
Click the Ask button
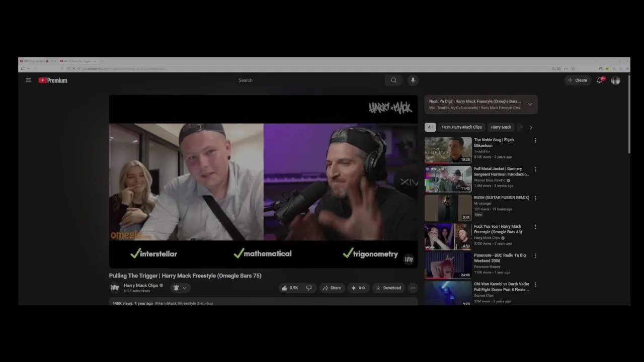pos(359,288)
